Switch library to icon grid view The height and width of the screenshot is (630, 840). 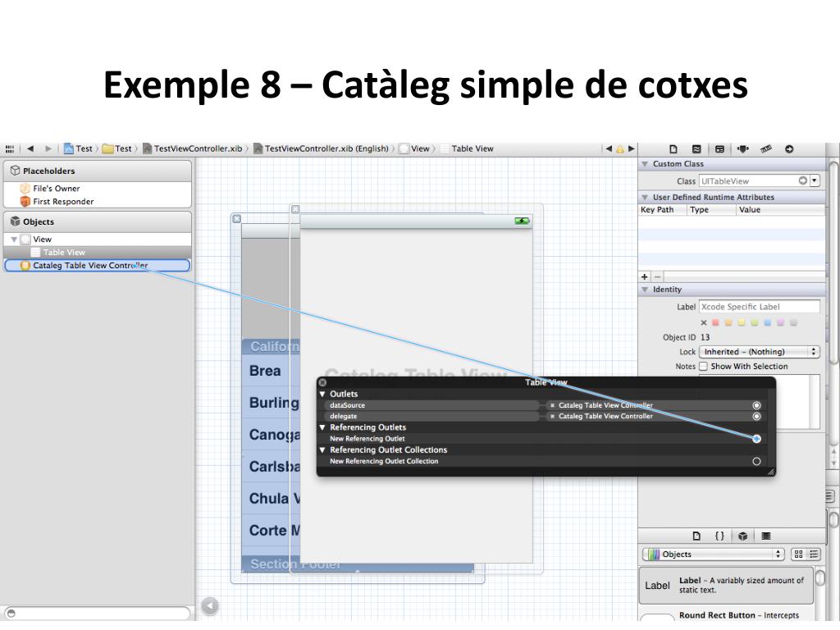click(x=798, y=554)
